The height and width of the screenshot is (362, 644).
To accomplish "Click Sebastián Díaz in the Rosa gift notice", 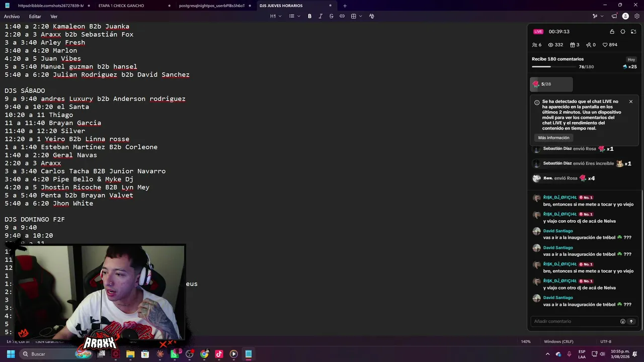I will (x=557, y=149).
